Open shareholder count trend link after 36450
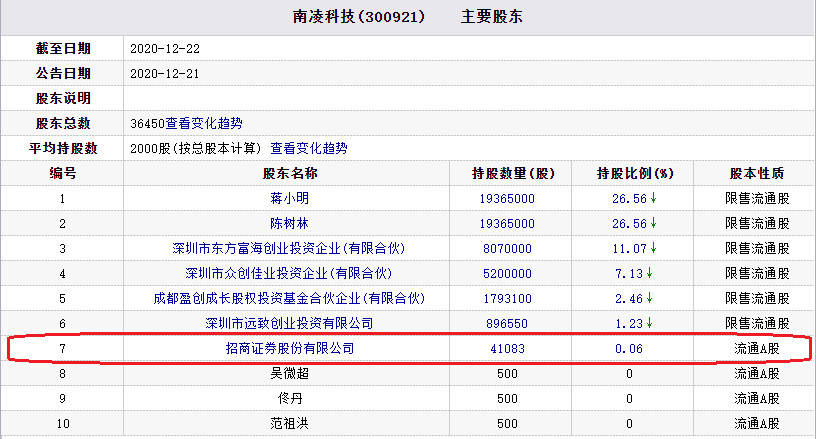 pos(204,123)
